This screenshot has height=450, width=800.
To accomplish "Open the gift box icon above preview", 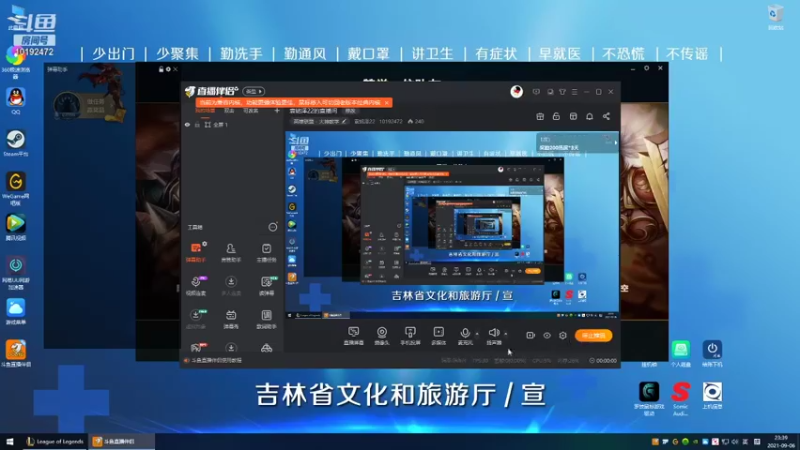I will pyautogui.click(x=540, y=116).
